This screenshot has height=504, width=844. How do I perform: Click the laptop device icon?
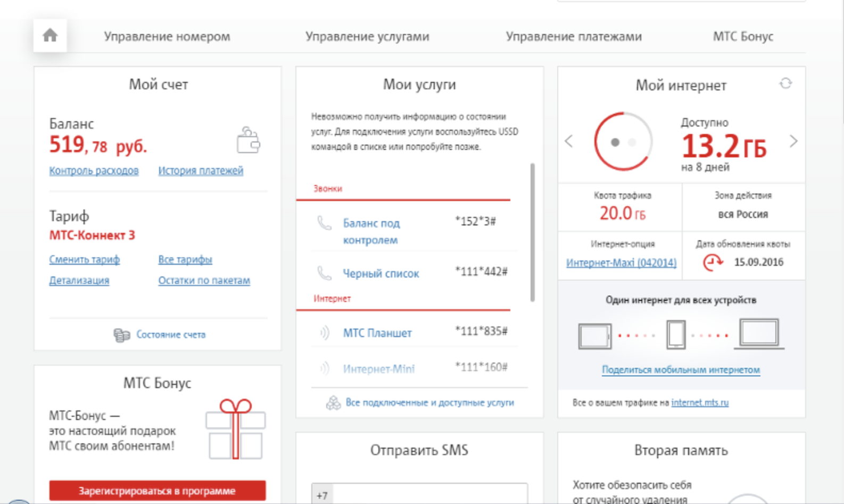[x=759, y=334]
